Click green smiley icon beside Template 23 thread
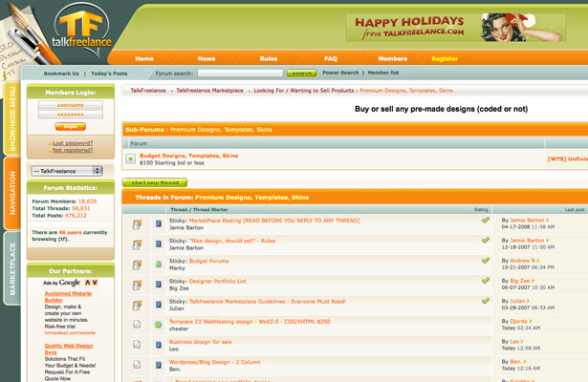 (159, 325)
